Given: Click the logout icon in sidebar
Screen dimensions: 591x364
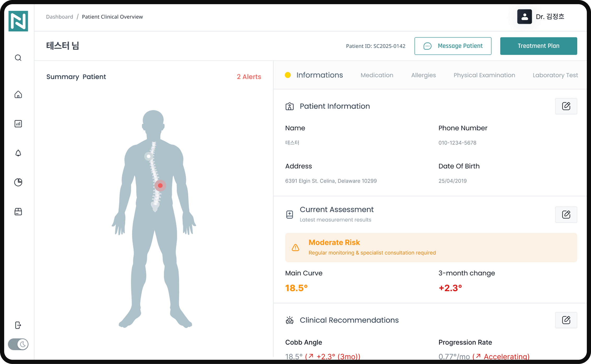Looking at the screenshot, I should 18,325.
